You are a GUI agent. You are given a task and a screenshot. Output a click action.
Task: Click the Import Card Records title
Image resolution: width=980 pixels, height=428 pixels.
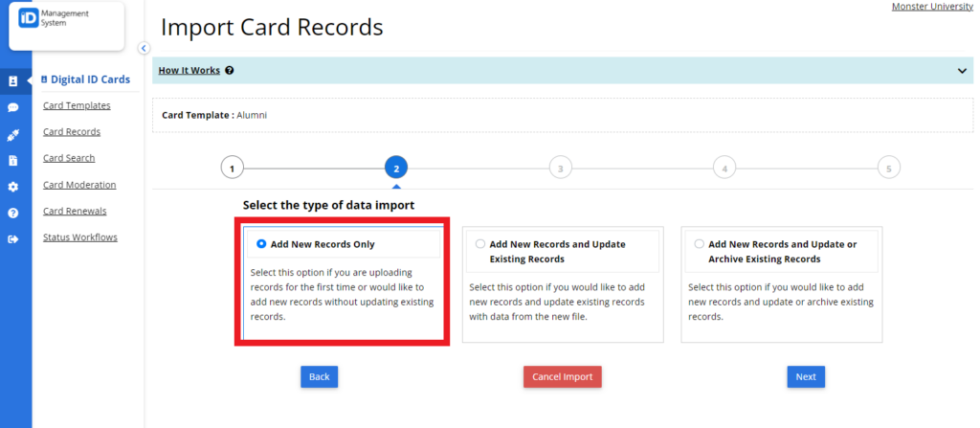[272, 28]
